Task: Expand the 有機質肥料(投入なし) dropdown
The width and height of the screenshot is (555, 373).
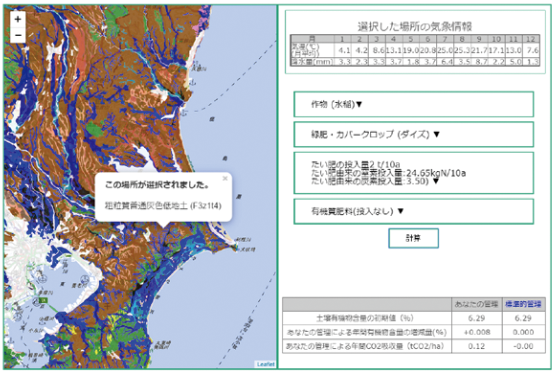Action: pos(413,212)
